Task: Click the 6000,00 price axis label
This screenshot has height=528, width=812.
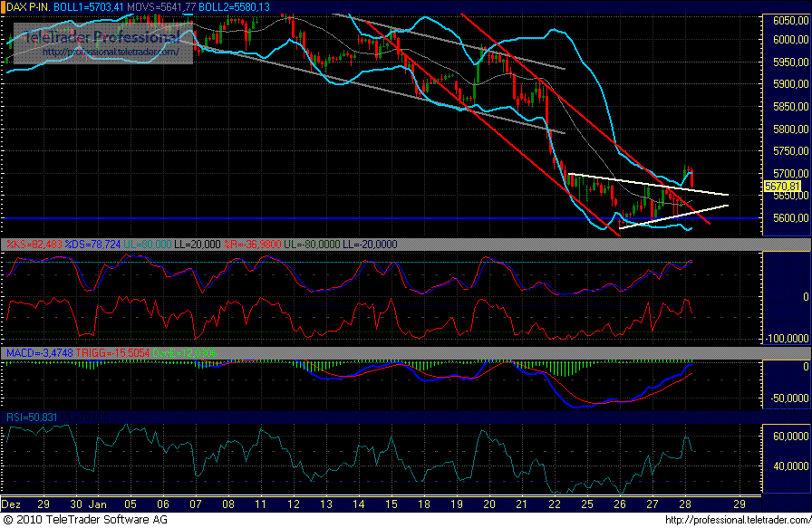Action: point(790,40)
